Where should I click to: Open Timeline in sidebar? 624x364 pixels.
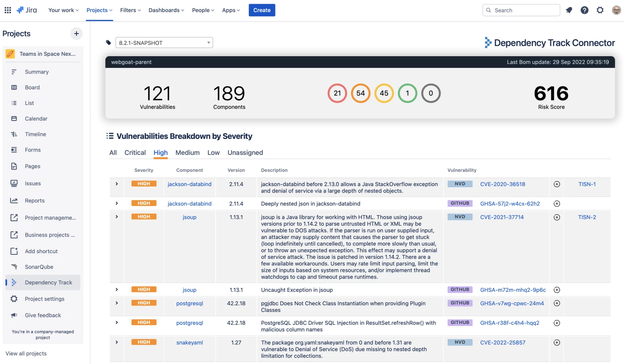43,134
